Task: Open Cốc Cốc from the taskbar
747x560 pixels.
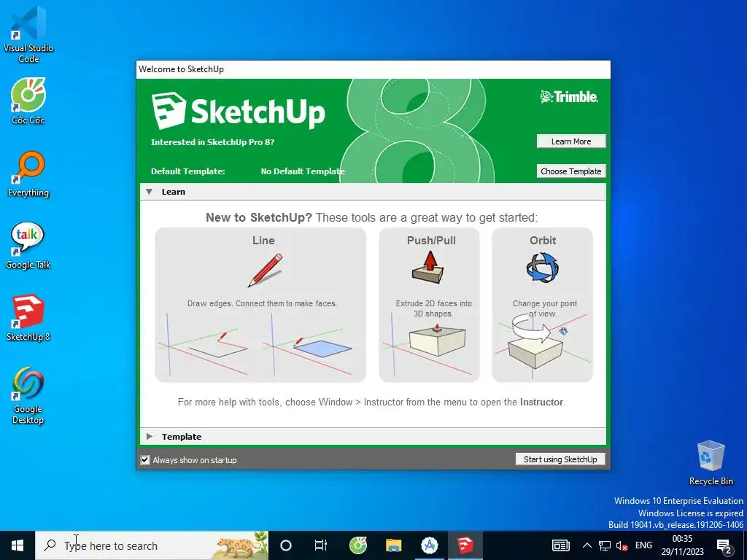Action: 357,545
